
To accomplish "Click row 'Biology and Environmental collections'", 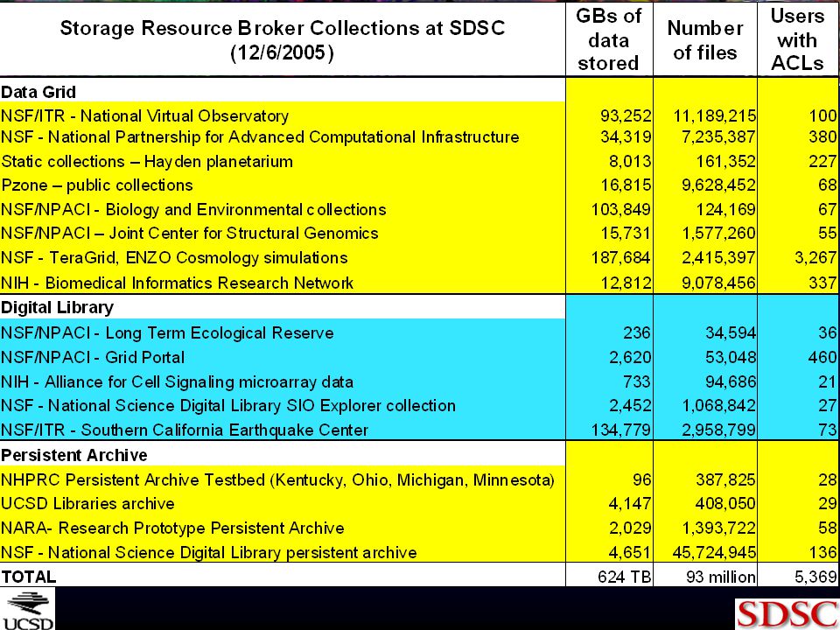I will pos(419,209).
